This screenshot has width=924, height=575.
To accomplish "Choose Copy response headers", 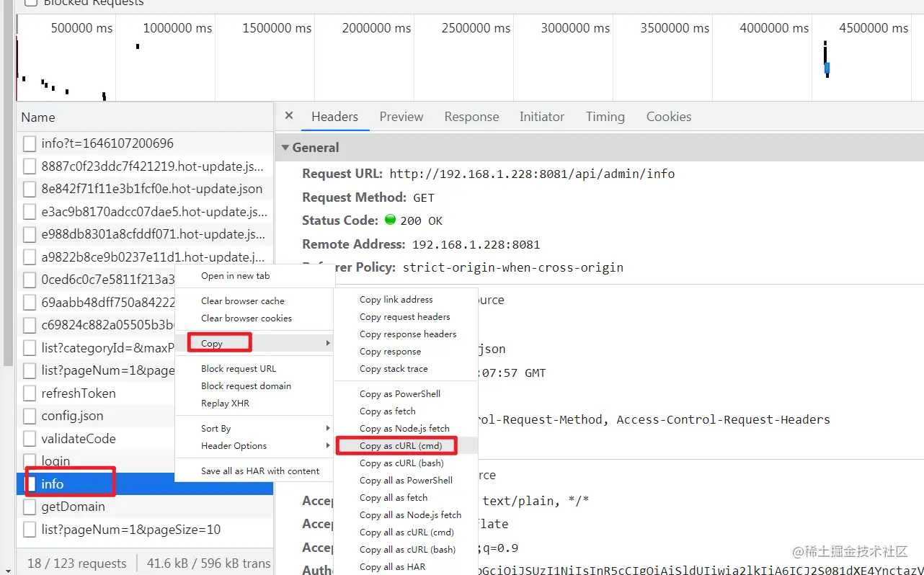I will pos(406,334).
